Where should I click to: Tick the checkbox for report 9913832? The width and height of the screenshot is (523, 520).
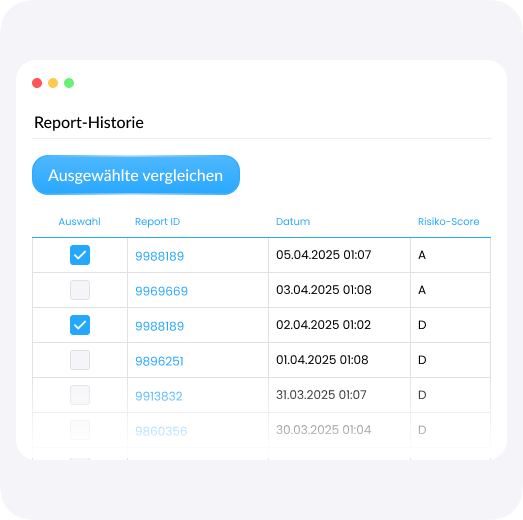80,395
